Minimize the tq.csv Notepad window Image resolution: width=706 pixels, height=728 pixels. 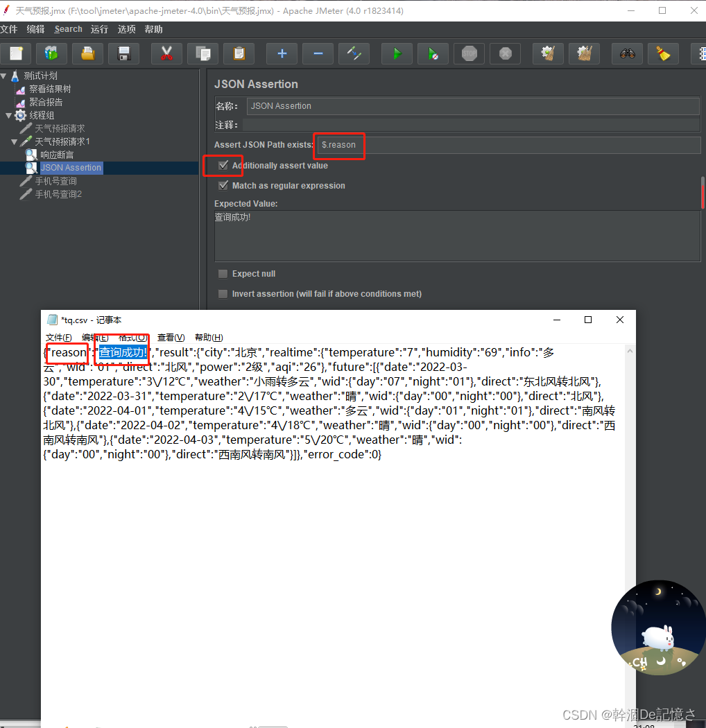[557, 320]
